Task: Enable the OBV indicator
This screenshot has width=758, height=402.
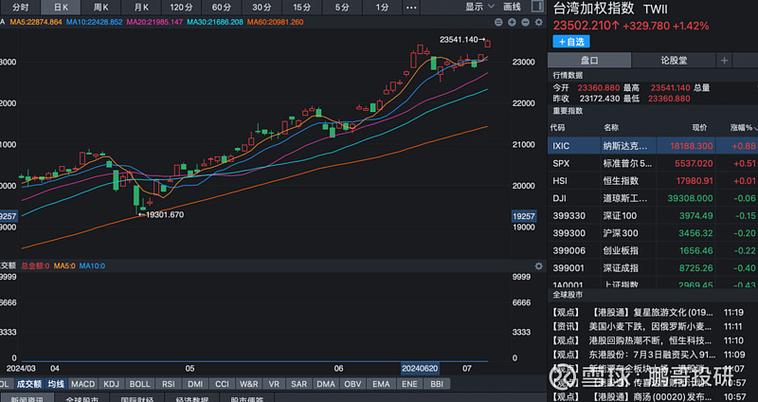Action: click(352, 384)
